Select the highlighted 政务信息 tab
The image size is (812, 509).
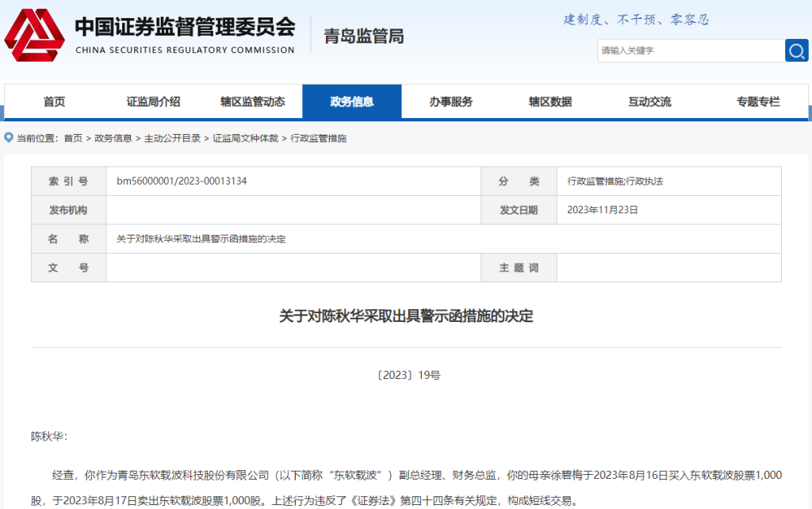pos(351,102)
